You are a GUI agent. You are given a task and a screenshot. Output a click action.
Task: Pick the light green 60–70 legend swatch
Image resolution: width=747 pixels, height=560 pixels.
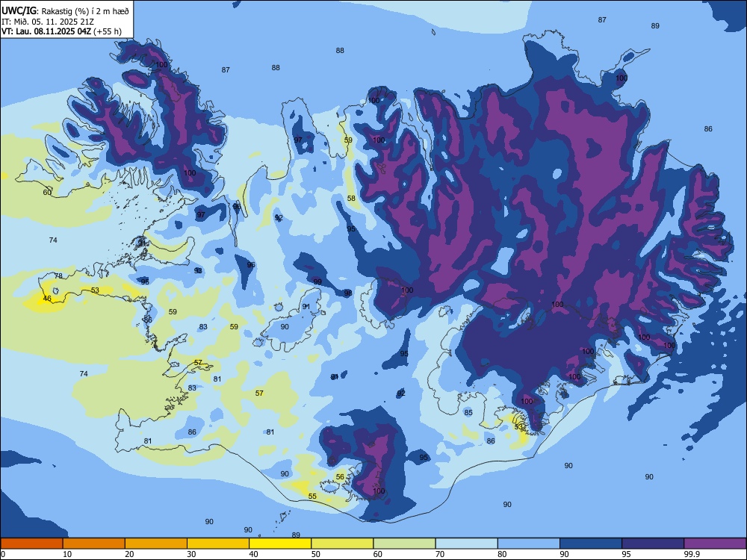click(x=404, y=544)
